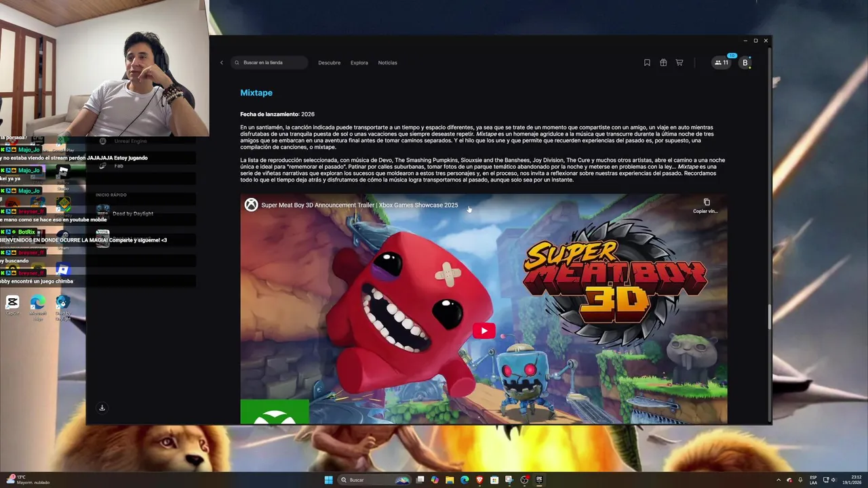The image size is (868, 488).
Task: Open Microsoft Edge from the taskbar
Action: [x=465, y=480]
